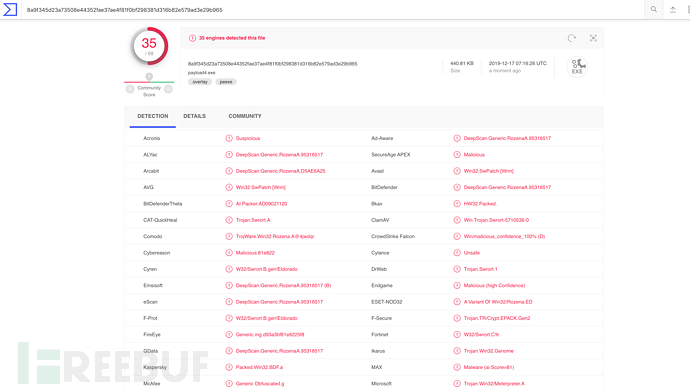690x391 pixels.
Task: Click the VirusTotal logo icon
Action: (10, 9)
